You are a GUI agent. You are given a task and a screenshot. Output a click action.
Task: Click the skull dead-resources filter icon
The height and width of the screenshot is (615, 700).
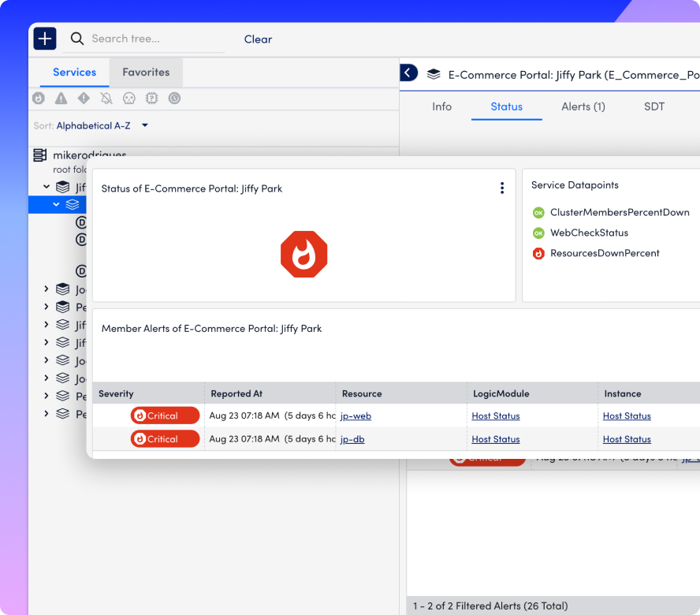click(129, 99)
